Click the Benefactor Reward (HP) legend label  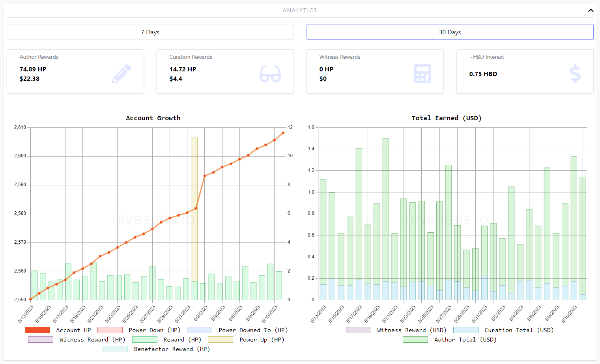[x=172, y=349]
